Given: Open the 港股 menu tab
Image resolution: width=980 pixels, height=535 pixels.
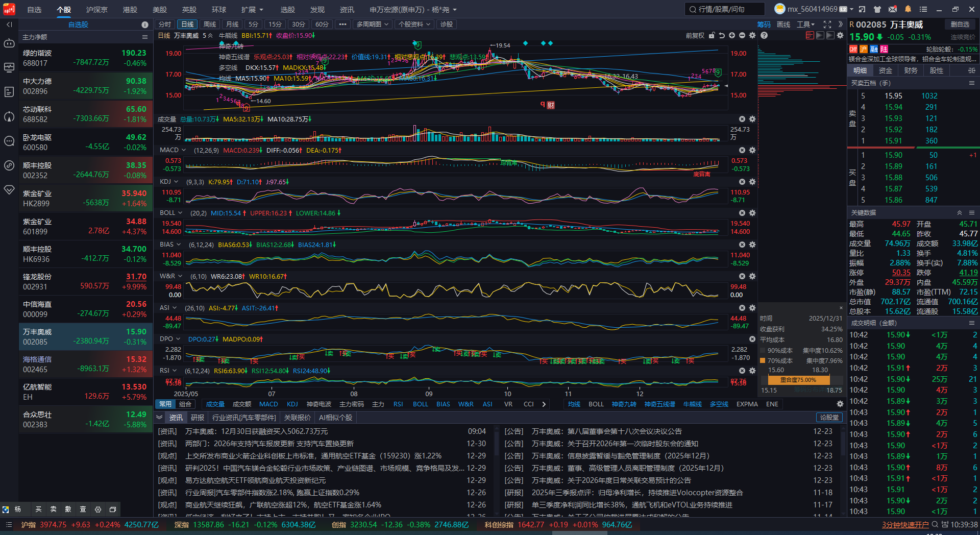Looking at the screenshot, I should tap(130, 10).
